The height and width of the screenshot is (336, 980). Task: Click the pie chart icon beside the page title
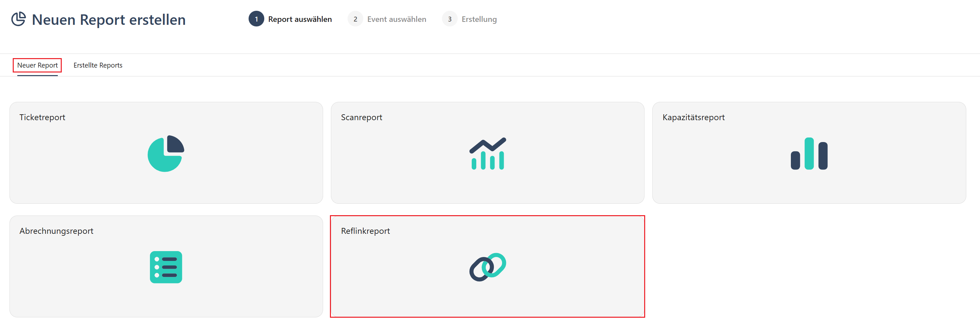tap(18, 19)
